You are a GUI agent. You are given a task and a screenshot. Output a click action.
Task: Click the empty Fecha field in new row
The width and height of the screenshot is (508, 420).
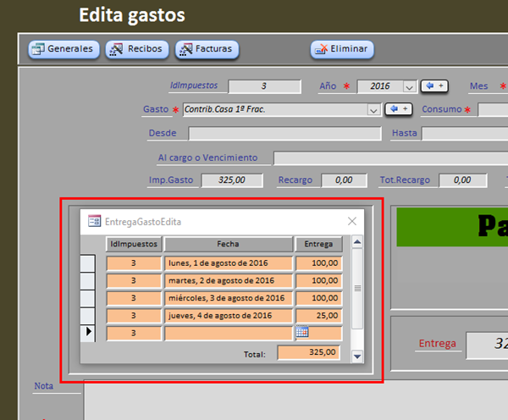228,334
